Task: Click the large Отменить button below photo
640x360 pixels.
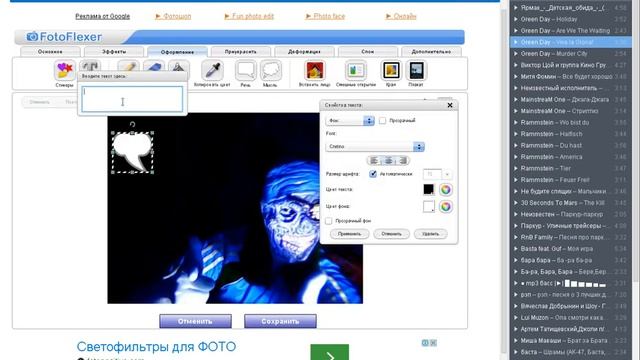Action: (x=195, y=321)
